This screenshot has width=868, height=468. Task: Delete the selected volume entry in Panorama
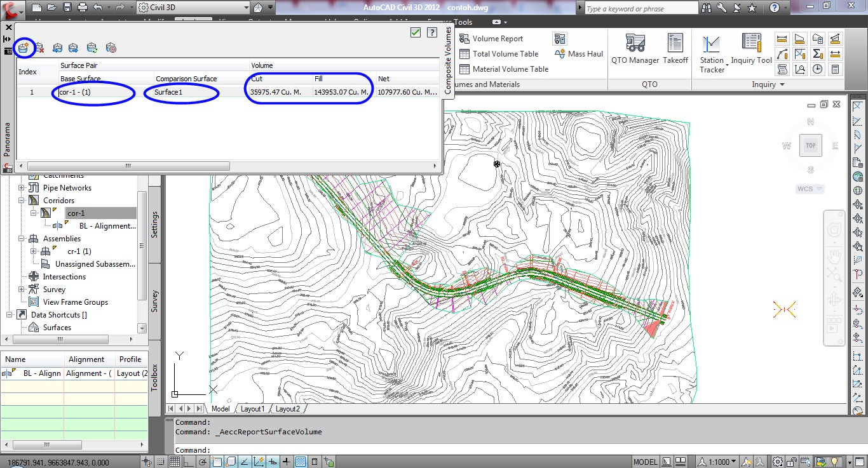(x=39, y=47)
